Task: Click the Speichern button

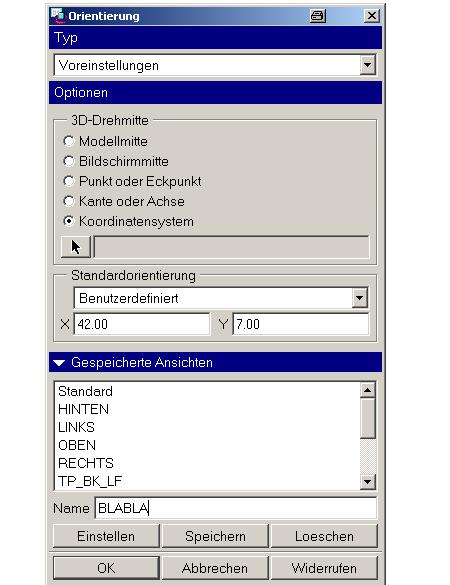Action: coord(215,536)
